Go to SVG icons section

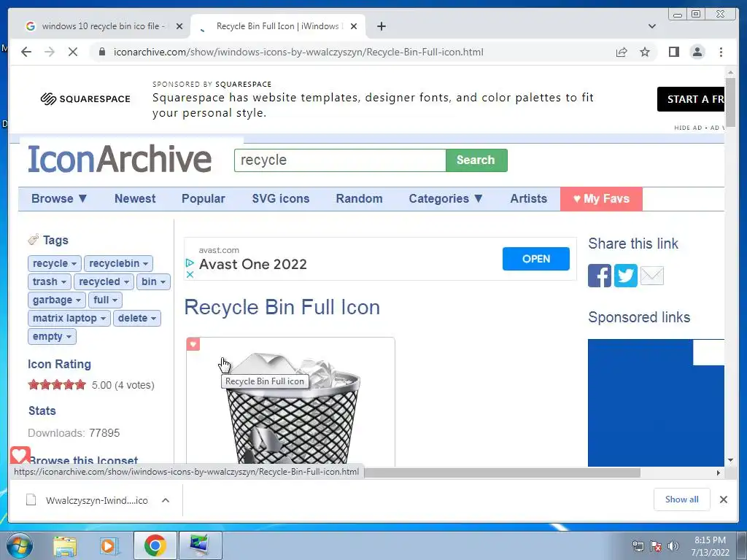pos(281,198)
